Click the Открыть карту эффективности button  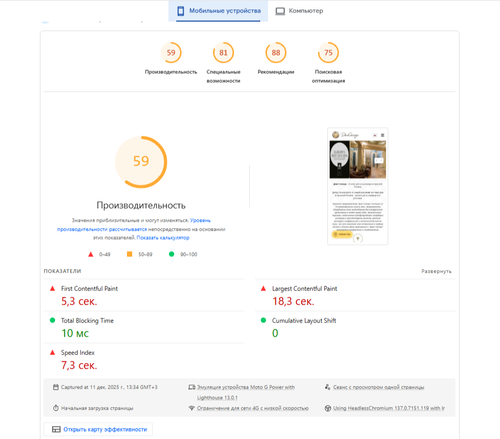(x=98, y=429)
